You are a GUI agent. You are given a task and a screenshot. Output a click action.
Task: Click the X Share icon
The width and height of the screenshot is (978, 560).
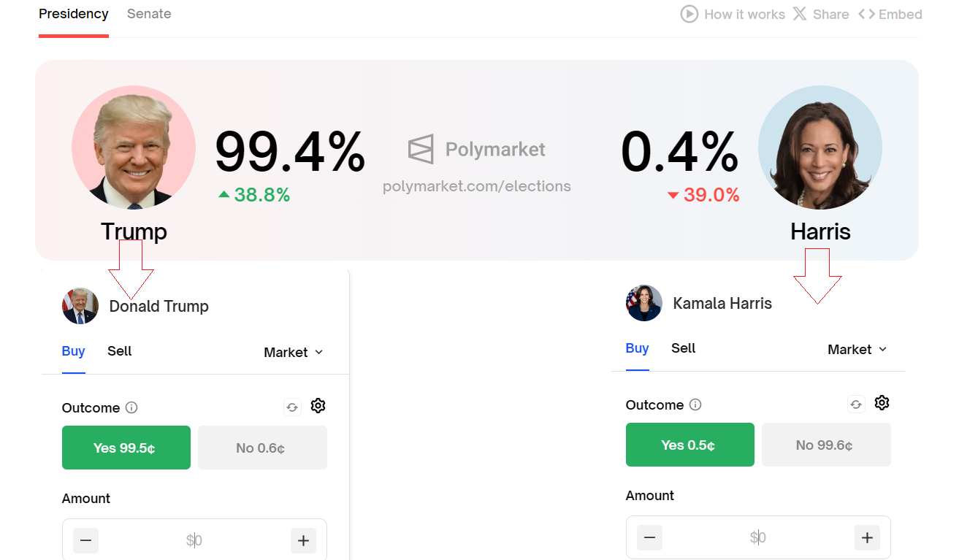click(x=800, y=14)
